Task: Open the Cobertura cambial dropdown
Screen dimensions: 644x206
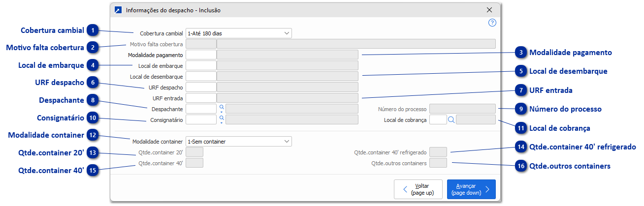Action: click(239, 33)
